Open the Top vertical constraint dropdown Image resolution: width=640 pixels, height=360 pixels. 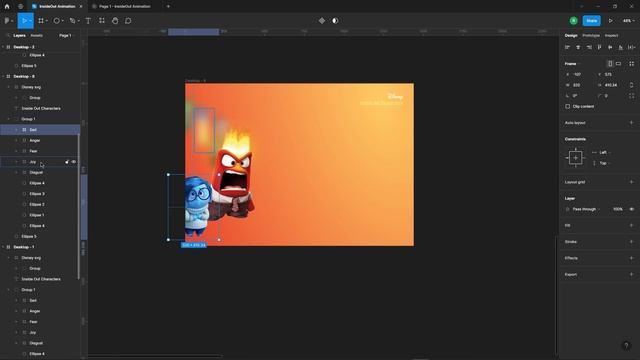604,163
